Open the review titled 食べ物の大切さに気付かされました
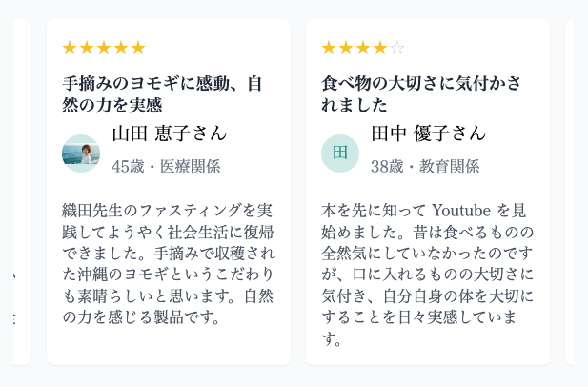This screenshot has width=588, height=387. tap(421, 93)
